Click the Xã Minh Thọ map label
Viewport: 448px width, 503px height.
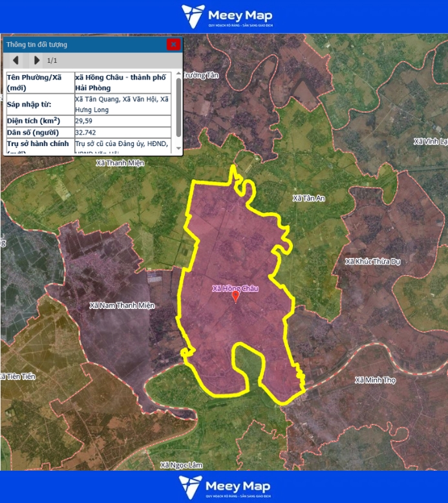374,380
